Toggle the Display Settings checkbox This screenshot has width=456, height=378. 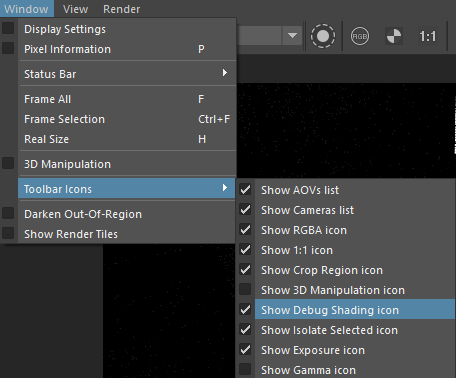[8, 28]
